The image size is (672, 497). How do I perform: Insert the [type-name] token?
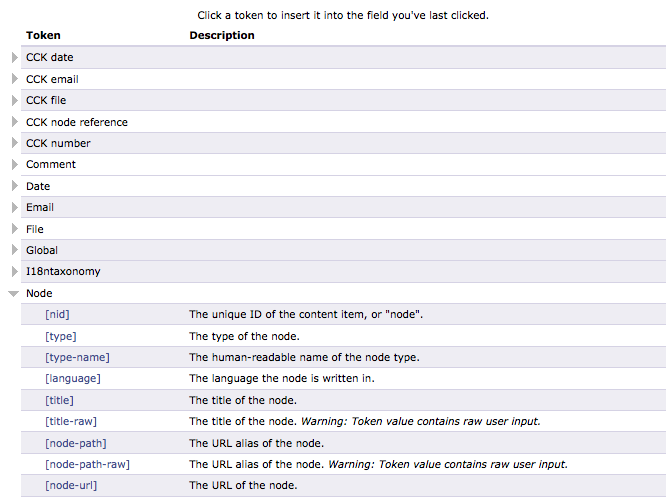tap(77, 358)
